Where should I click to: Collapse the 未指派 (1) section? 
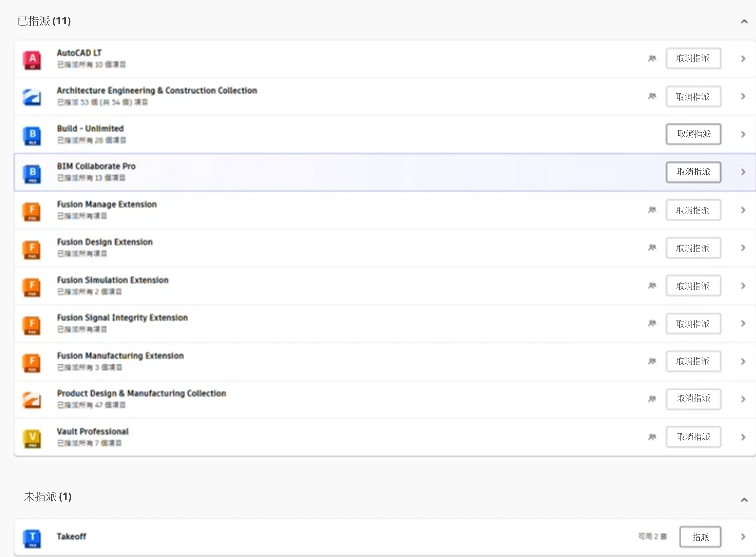[x=744, y=500]
